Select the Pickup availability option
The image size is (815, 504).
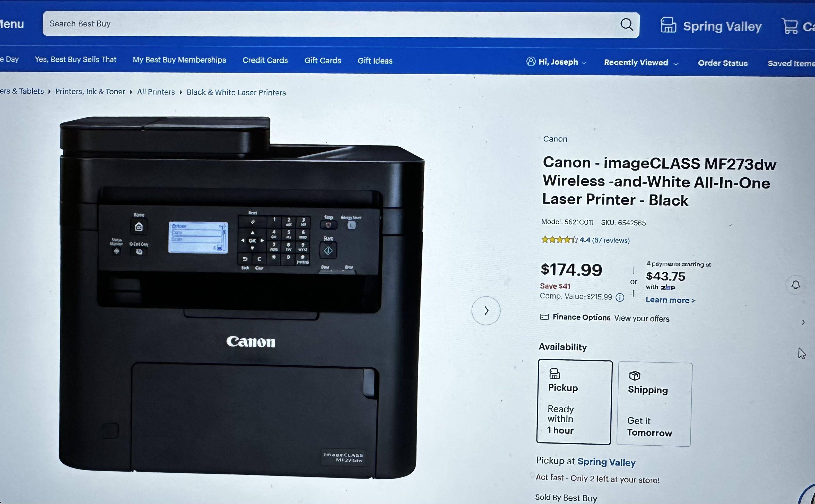(x=574, y=402)
